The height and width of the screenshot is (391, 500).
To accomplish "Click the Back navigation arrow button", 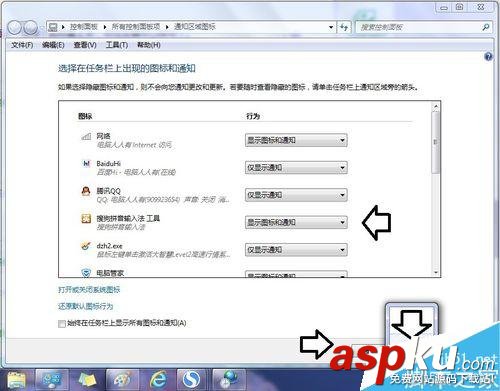I will 15,28.
